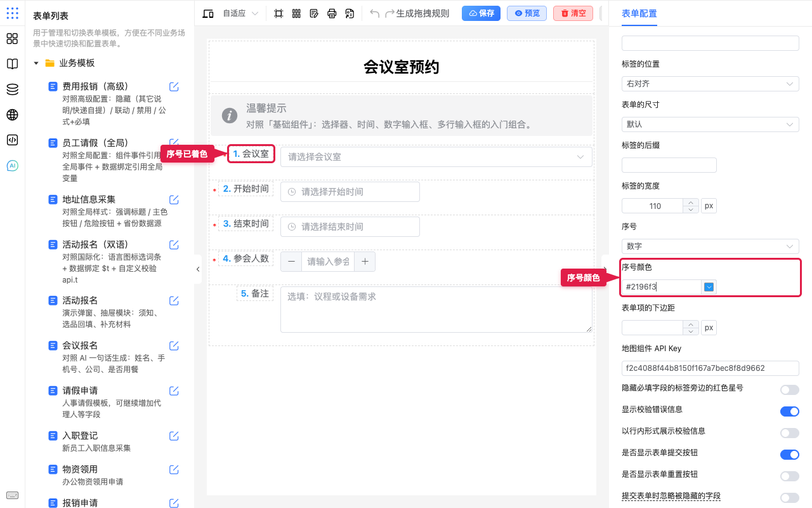Open the globe icon in the left sidebar
The image size is (812, 508).
(12, 115)
